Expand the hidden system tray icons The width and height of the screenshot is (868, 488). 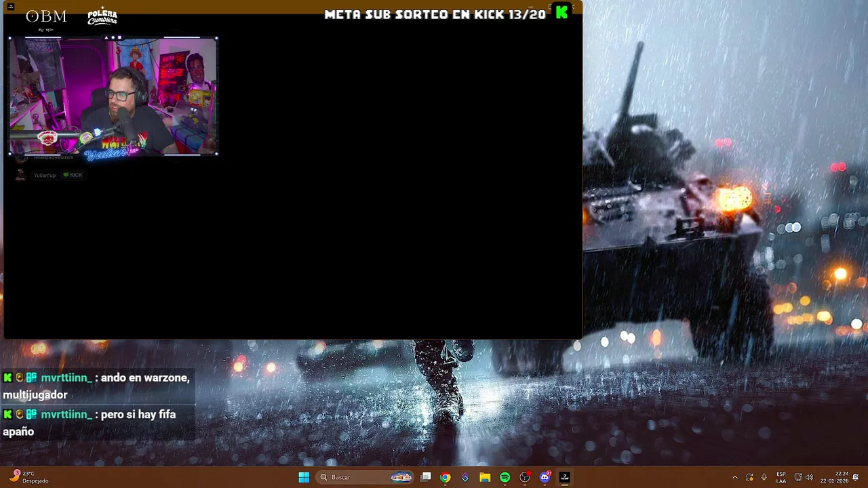coord(734,477)
